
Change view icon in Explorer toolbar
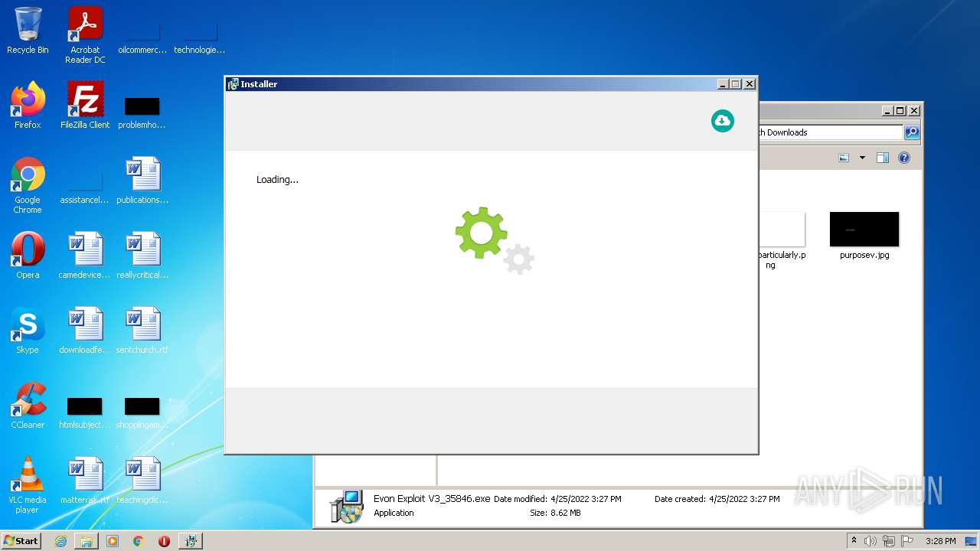[844, 158]
